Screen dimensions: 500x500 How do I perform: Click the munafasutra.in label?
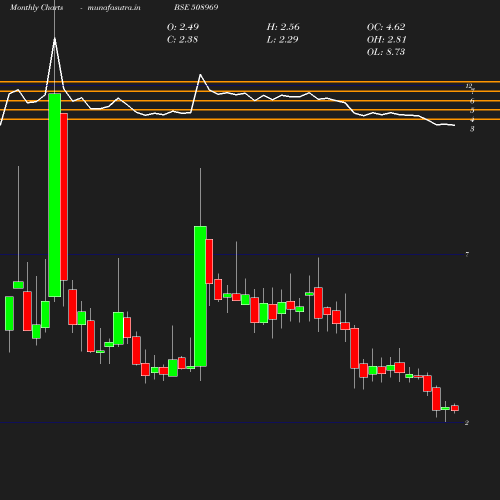coord(114,7)
